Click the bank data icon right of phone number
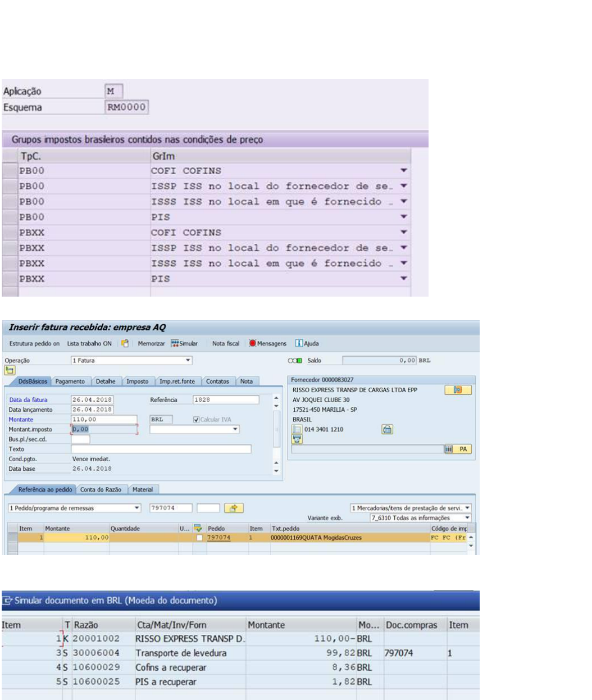The image size is (592, 700). tap(387, 429)
